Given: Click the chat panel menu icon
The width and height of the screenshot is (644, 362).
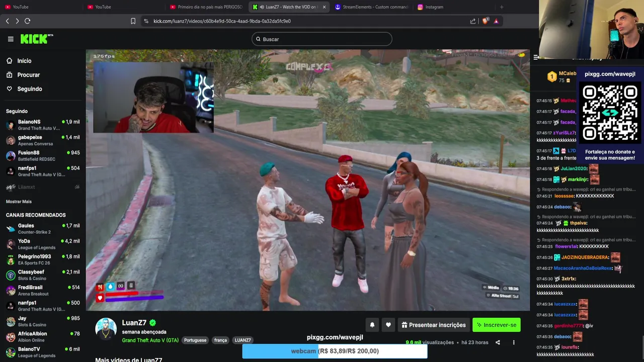Looking at the screenshot, I should 536,57.
